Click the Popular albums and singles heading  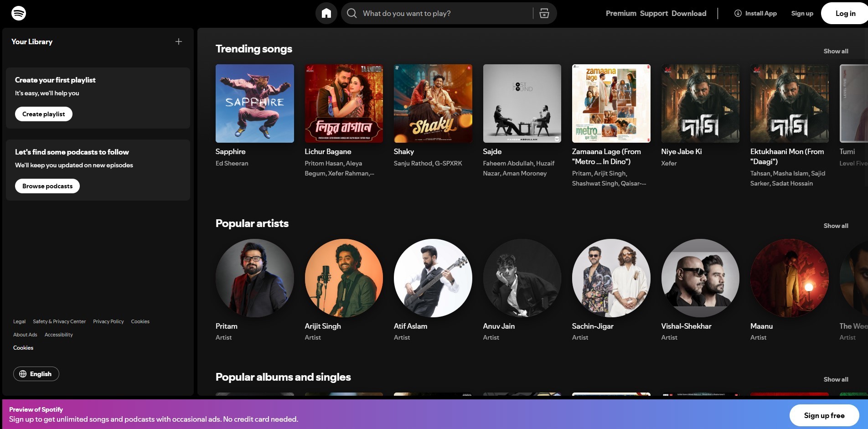(283, 377)
